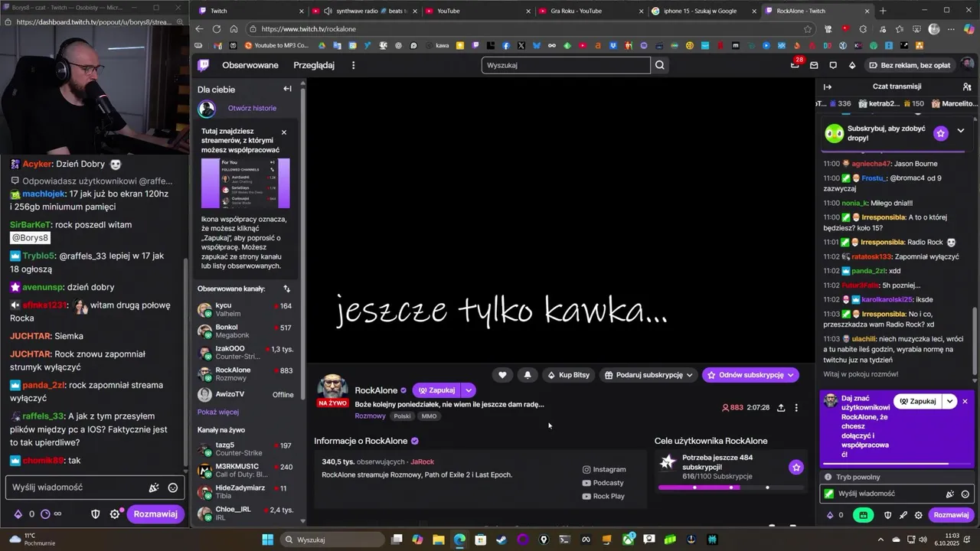Expand the subscribe drops banner chevron

(961, 131)
